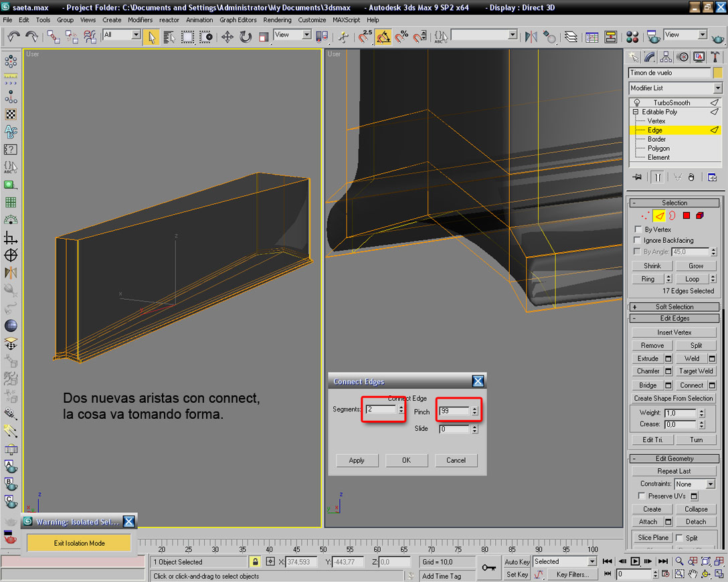Toggle the Angle Snap tool
The image size is (728, 582).
(383, 37)
